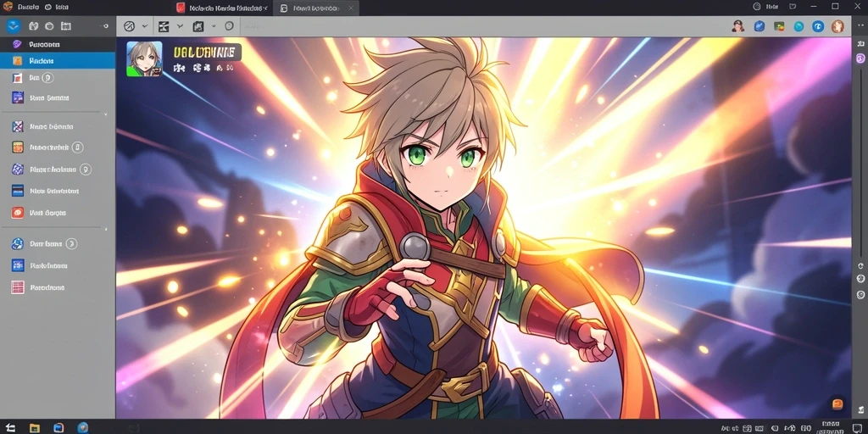Click the green picture icon in top-right toolbar
This screenshot has width=868, height=434.
[779, 26]
